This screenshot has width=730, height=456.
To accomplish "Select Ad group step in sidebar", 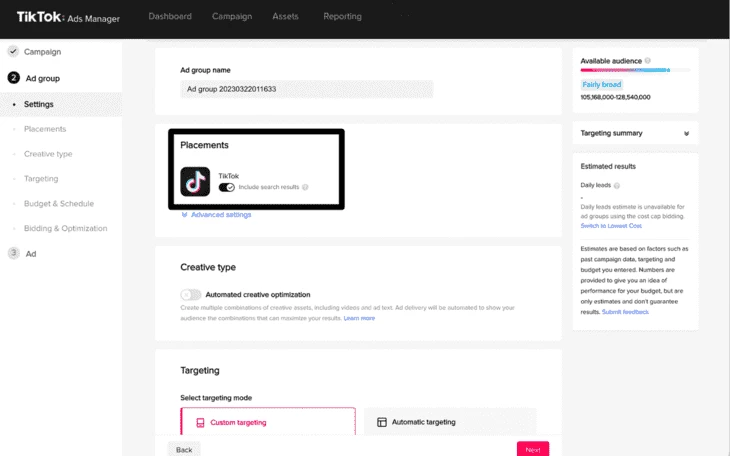I will [42, 78].
